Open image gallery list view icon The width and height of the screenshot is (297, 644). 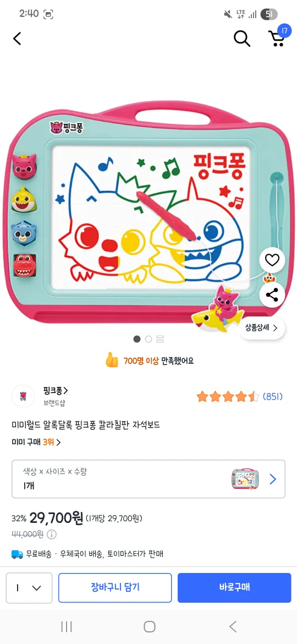[x=161, y=339]
